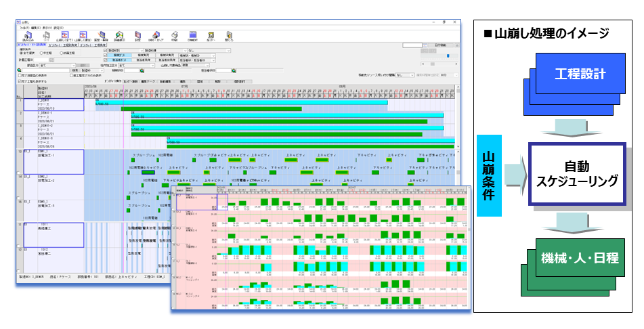
Task: Click the 機械ガント button
Action: (x=119, y=55)
